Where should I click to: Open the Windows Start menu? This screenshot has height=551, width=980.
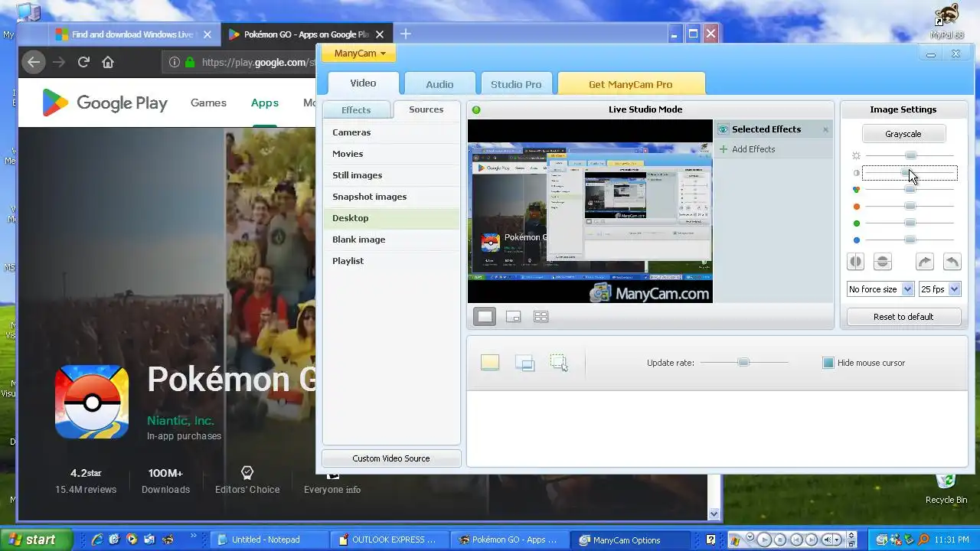pyautogui.click(x=36, y=540)
